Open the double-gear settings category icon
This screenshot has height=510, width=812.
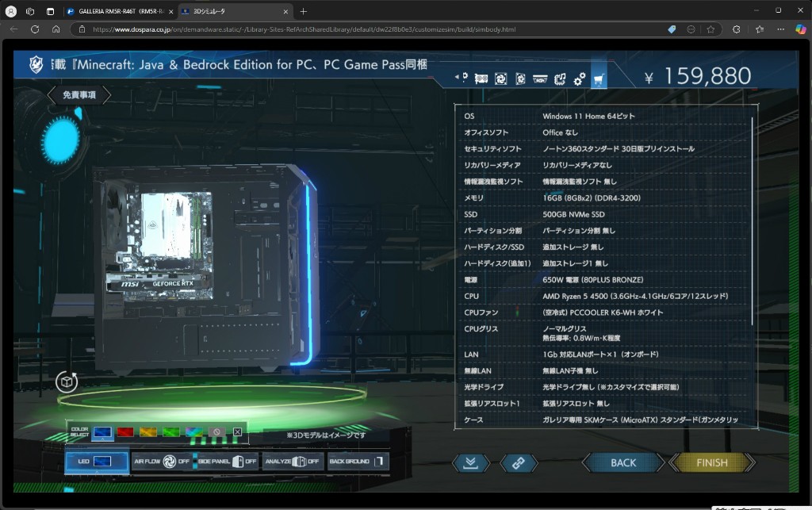pos(580,79)
